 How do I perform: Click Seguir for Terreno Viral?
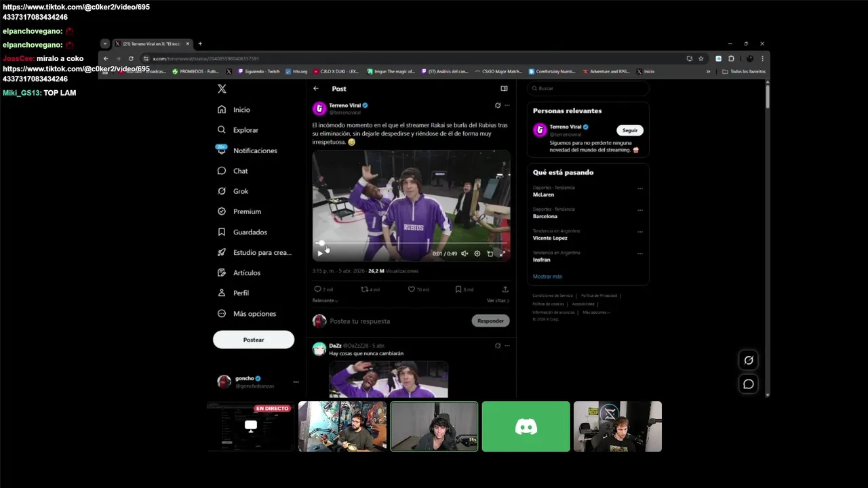coord(630,130)
